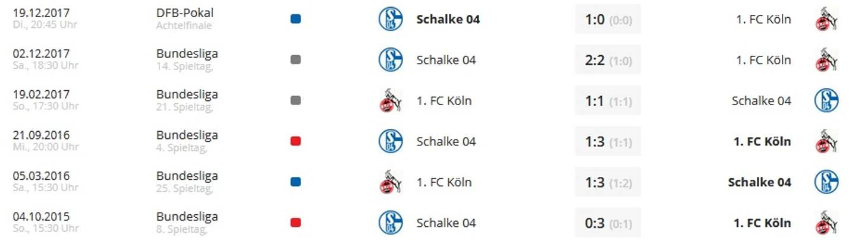Open the 1:0 score of DFB-Pokal match
This screenshot has height=241, width=868.
coord(608,20)
